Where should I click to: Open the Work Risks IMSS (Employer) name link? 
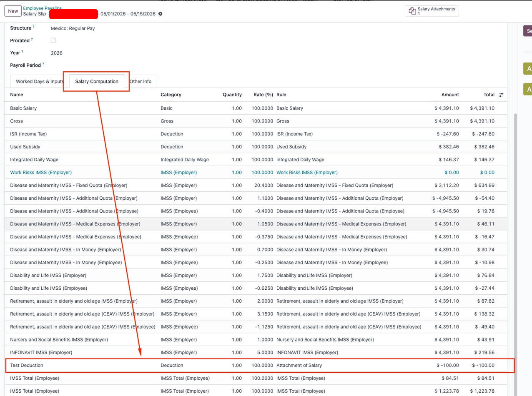(x=41, y=173)
